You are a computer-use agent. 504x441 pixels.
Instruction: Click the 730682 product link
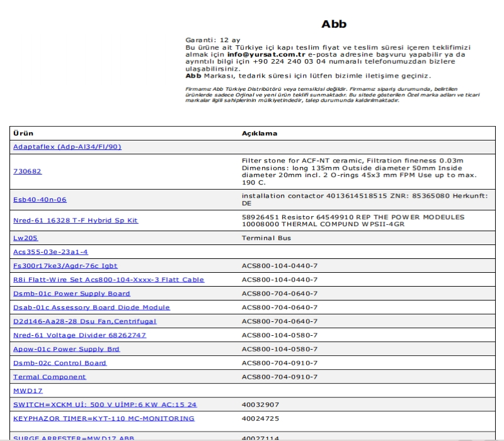point(27,171)
